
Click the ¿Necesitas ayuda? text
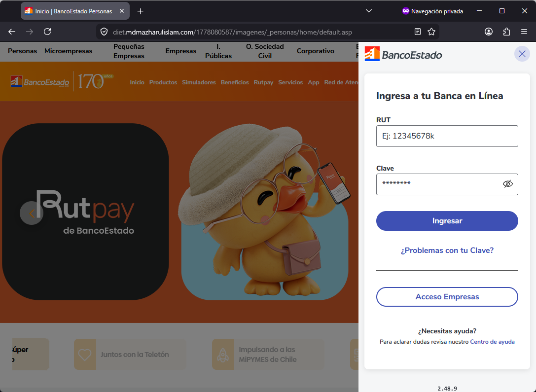click(447, 331)
